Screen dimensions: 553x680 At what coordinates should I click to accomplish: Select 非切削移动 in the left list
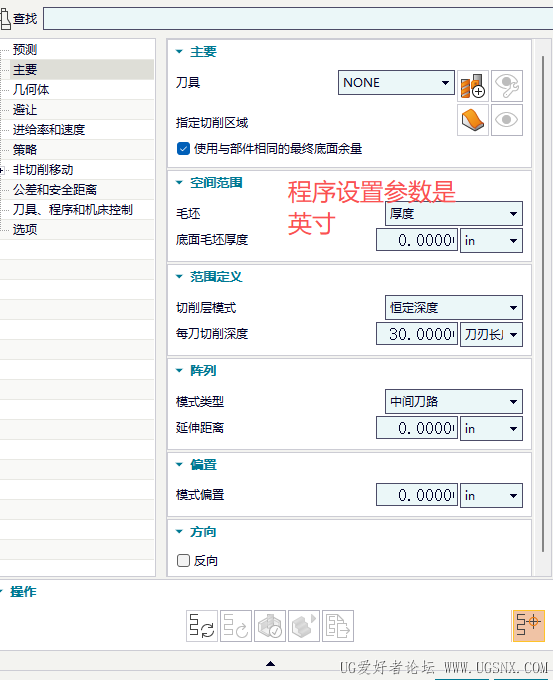click(43, 170)
